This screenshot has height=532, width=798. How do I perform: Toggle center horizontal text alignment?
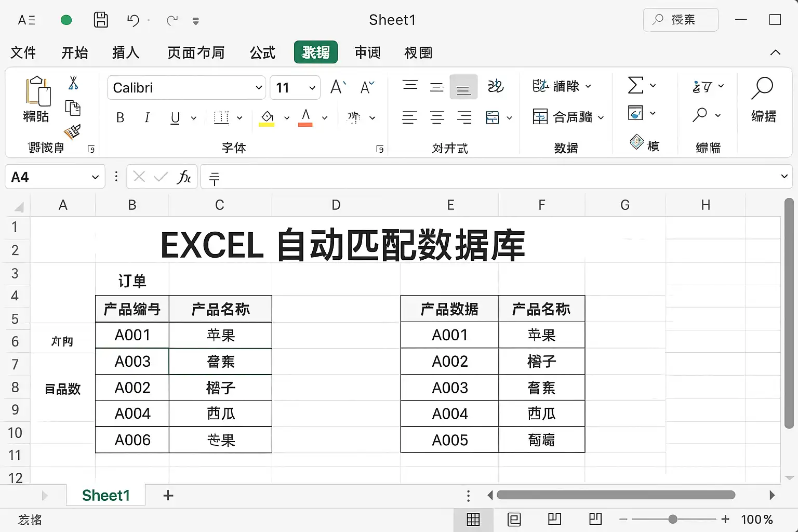point(437,118)
